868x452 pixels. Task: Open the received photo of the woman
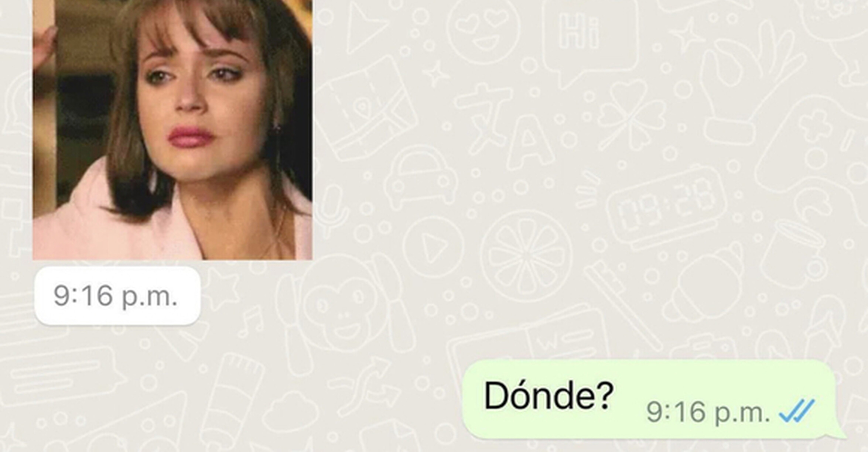point(172,129)
